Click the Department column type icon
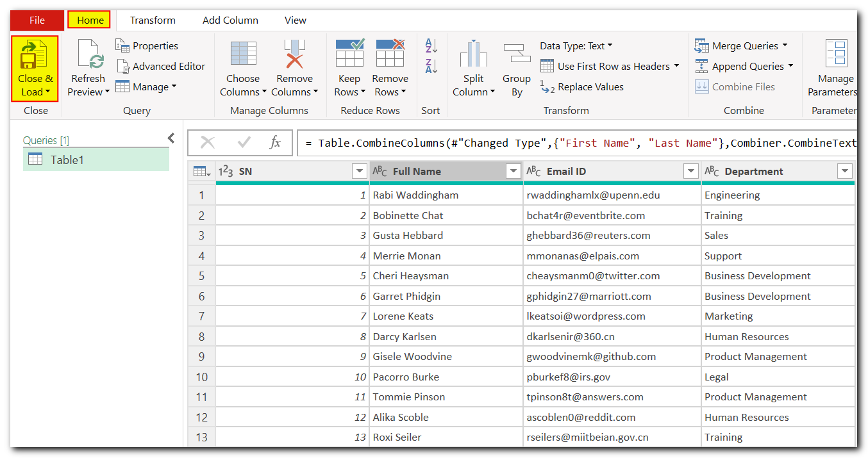Image resolution: width=868 pixels, height=458 pixels. [x=712, y=171]
